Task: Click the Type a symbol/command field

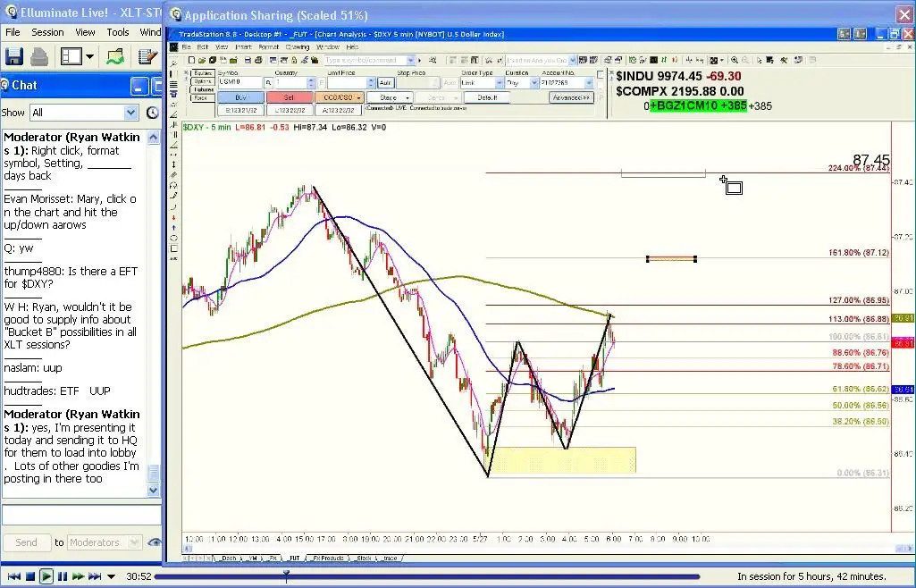Action: pyautogui.click(x=369, y=60)
